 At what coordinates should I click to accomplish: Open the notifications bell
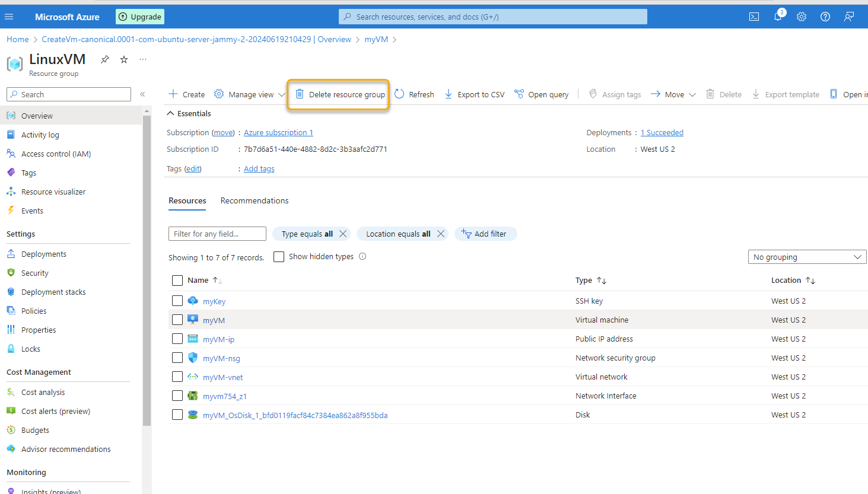(778, 17)
